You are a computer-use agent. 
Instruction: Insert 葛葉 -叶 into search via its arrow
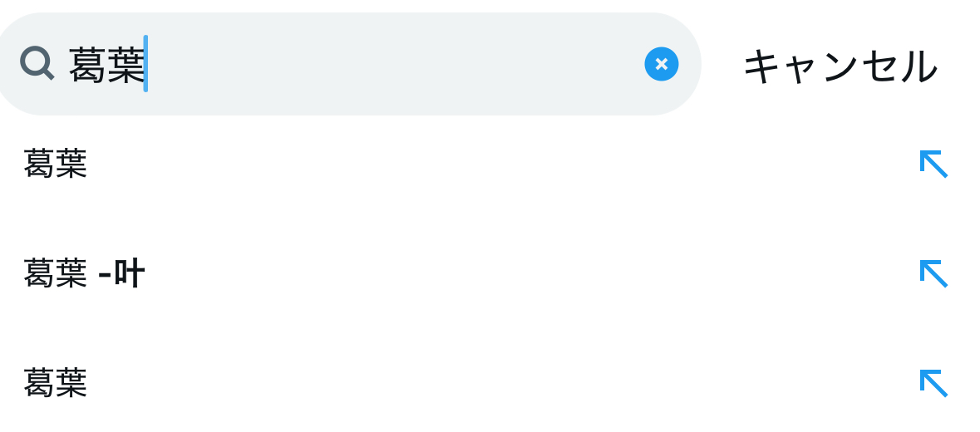[933, 273]
